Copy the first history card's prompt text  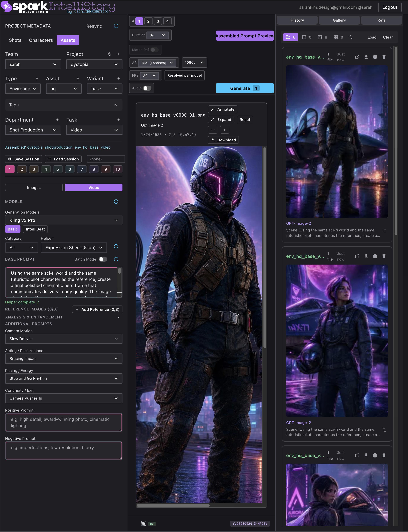(x=384, y=230)
